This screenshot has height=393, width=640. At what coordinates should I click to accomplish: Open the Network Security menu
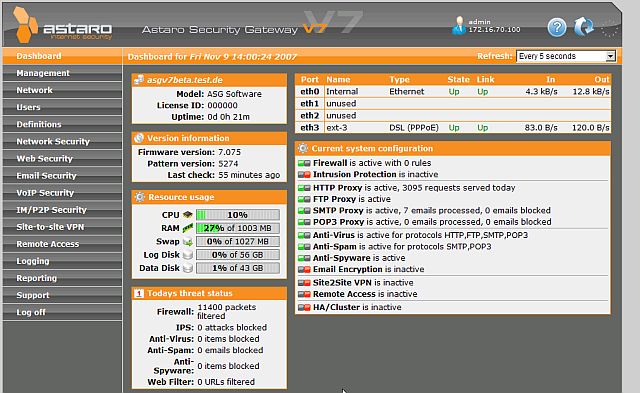point(62,142)
